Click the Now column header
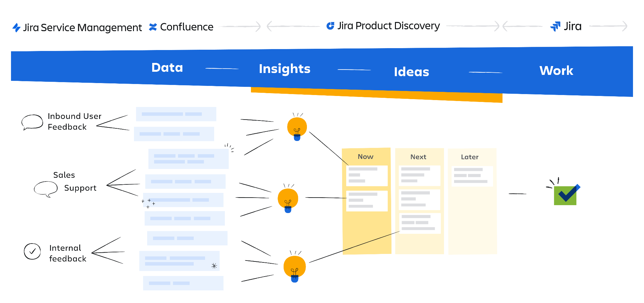Viewport: 644px width, 303px height. point(365,157)
